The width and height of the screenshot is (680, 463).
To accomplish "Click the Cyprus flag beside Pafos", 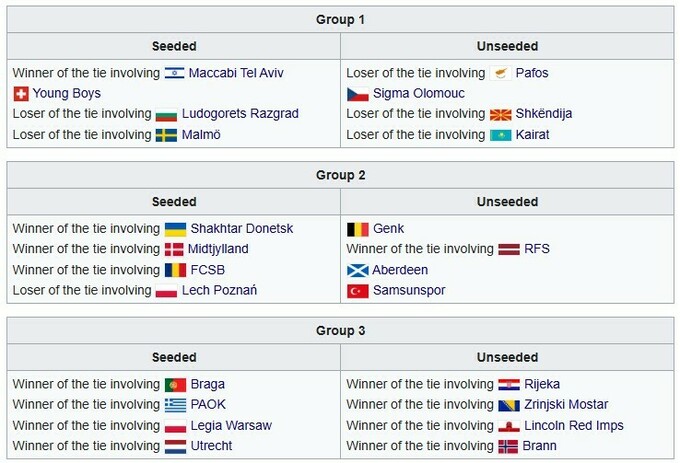I will (502, 73).
